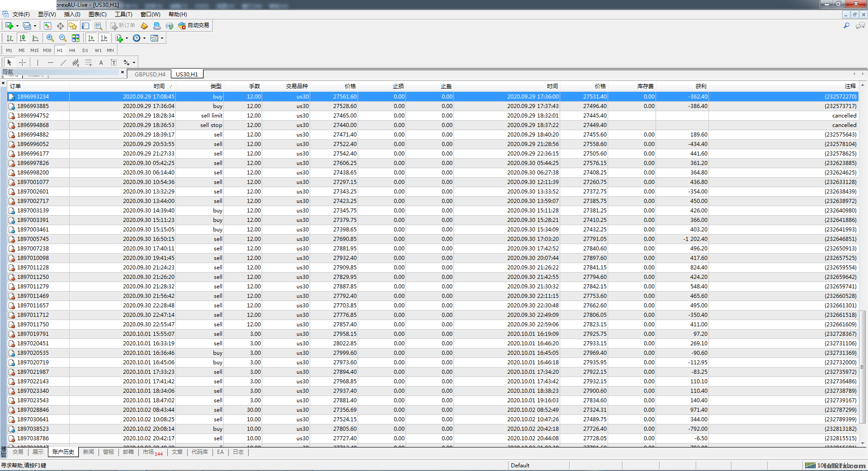Screen dimensions: 868x471
Task: Open the 市场 terminal tab
Action: (x=152, y=452)
